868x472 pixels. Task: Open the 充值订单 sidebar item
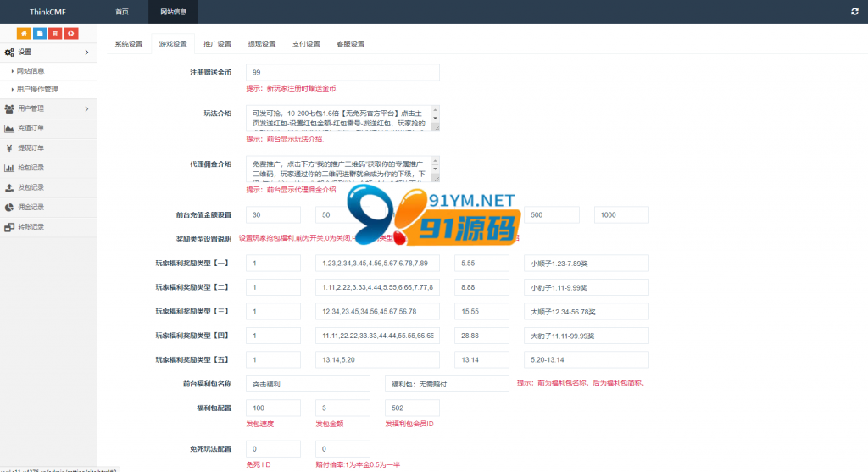click(48, 128)
